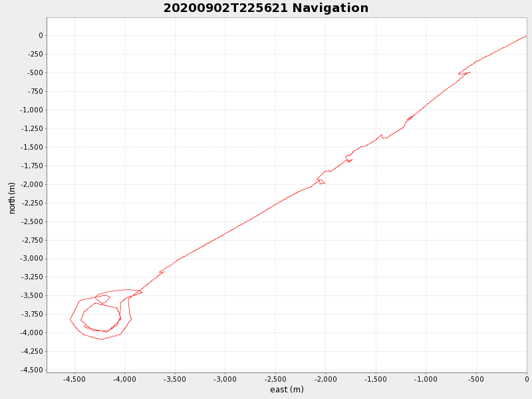Image resolution: width=532 pixels, height=399 pixels.
Task: Click the "north (m)" vertical axis label
Action: (12, 198)
